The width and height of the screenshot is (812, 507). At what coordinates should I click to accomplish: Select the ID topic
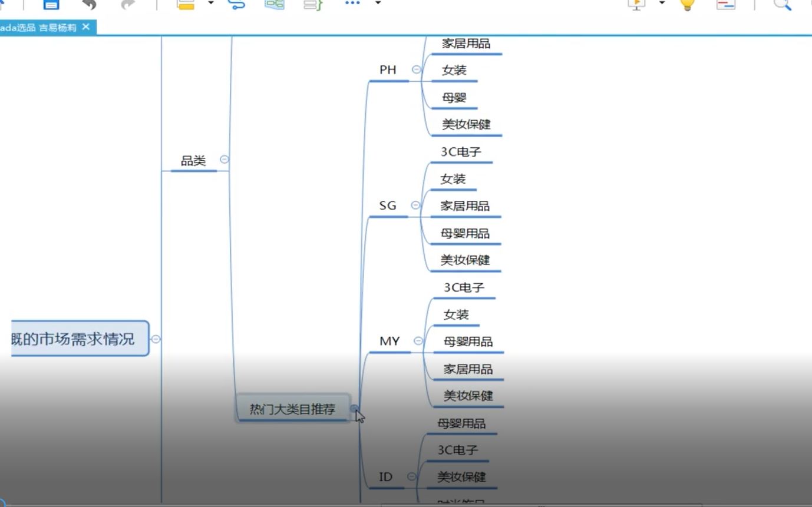(x=385, y=477)
